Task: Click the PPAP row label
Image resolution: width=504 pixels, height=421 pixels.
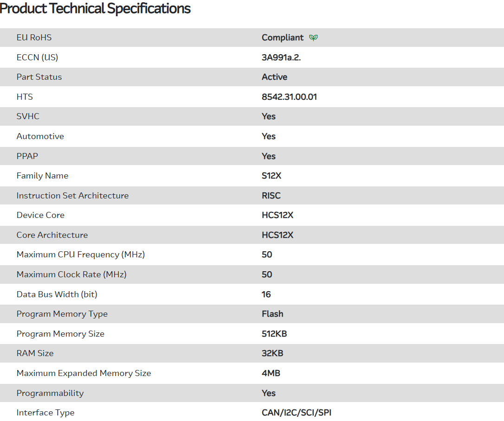Action: click(27, 156)
